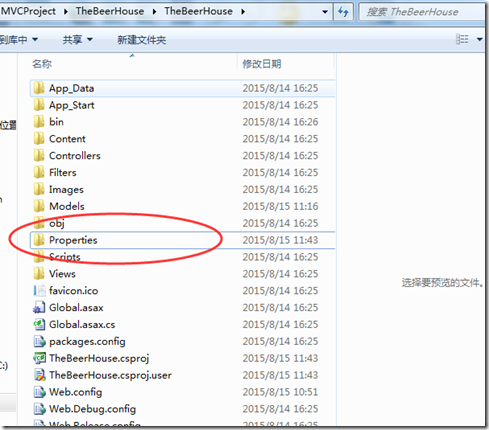
Task: Click MVCProject in the address breadcrumb
Action: pos(28,11)
